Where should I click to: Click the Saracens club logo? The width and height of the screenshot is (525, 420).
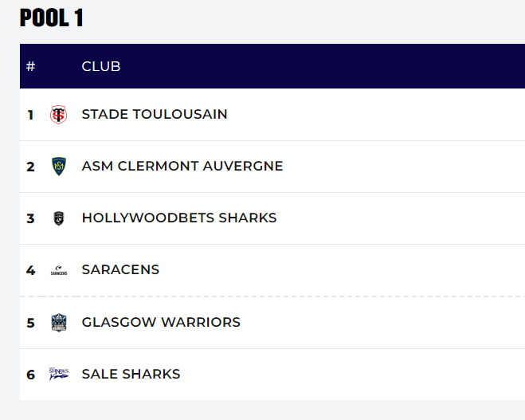click(58, 270)
